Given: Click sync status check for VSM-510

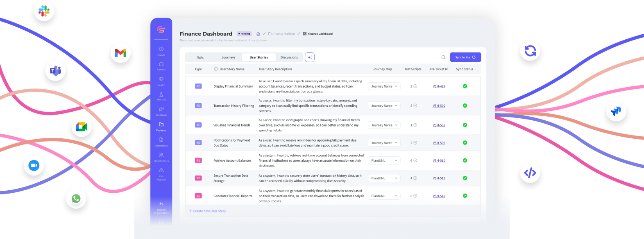Looking at the screenshot, I should [x=465, y=160].
